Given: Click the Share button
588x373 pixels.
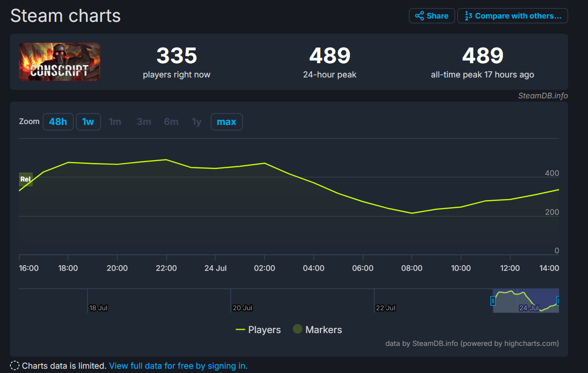Looking at the screenshot, I should click(432, 16).
